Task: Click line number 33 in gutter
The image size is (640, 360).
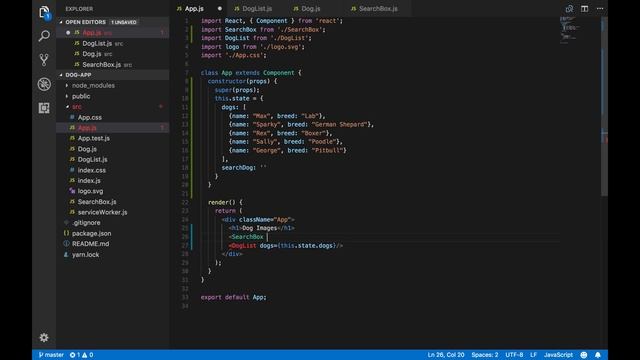Action: pos(185,297)
